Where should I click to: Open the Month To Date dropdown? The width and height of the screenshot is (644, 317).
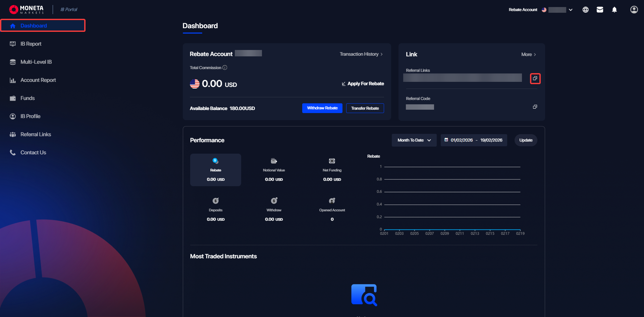pyautogui.click(x=414, y=140)
